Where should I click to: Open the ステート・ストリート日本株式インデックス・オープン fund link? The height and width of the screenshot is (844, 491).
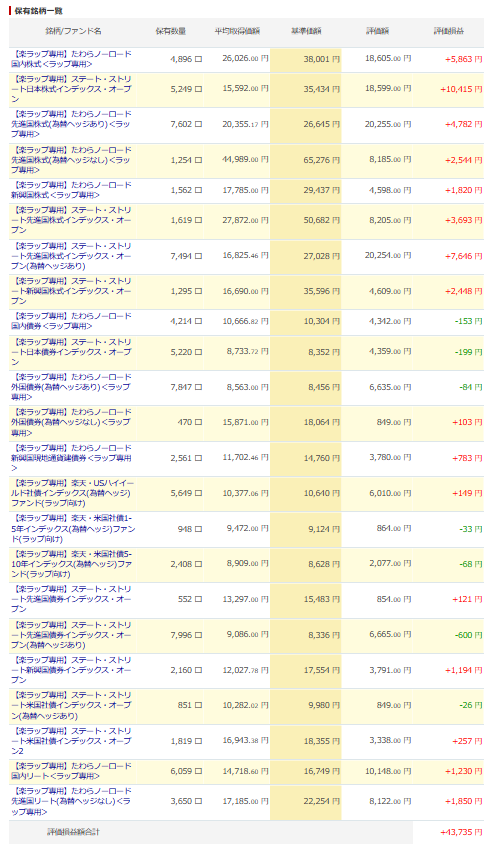(x=72, y=89)
